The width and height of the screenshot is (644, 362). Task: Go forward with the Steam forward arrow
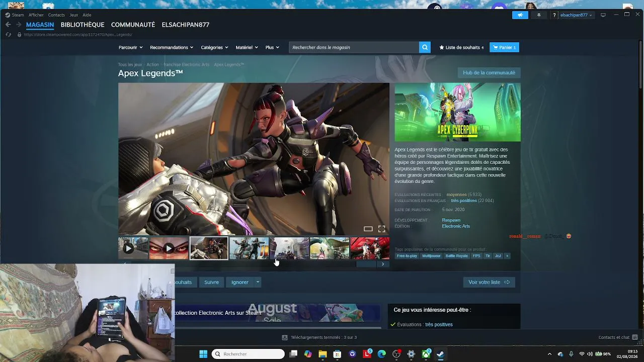tap(19, 25)
